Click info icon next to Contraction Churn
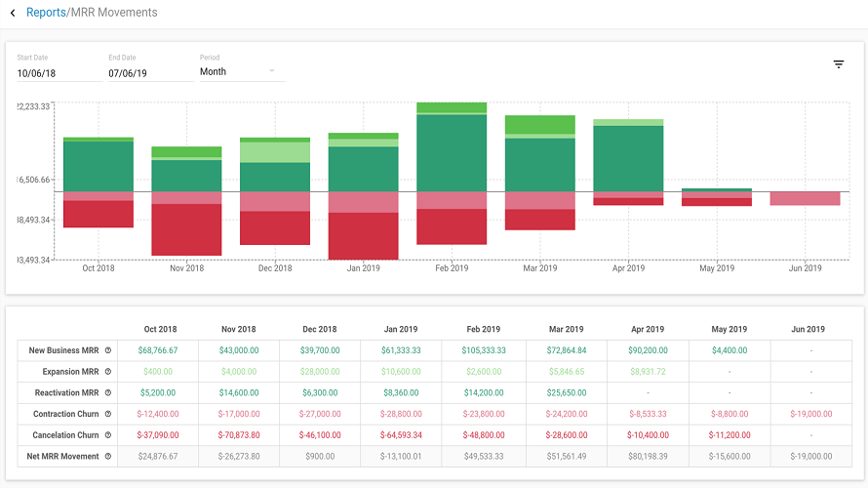Screen dimensions: 868x488 tap(108, 414)
